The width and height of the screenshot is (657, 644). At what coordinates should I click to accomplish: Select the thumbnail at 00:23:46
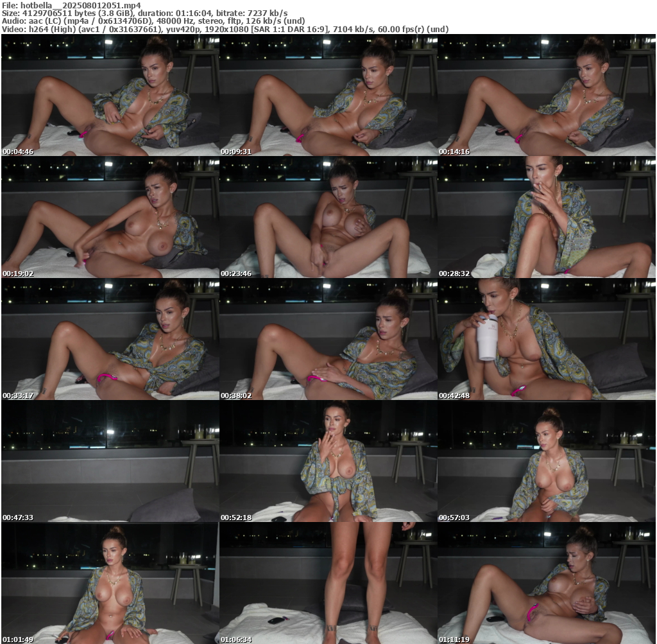328,217
